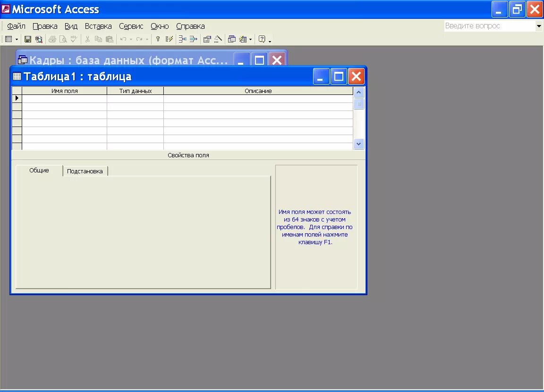Save the table with the floppy icon
This screenshot has width=544, height=392.
[28, 39]
